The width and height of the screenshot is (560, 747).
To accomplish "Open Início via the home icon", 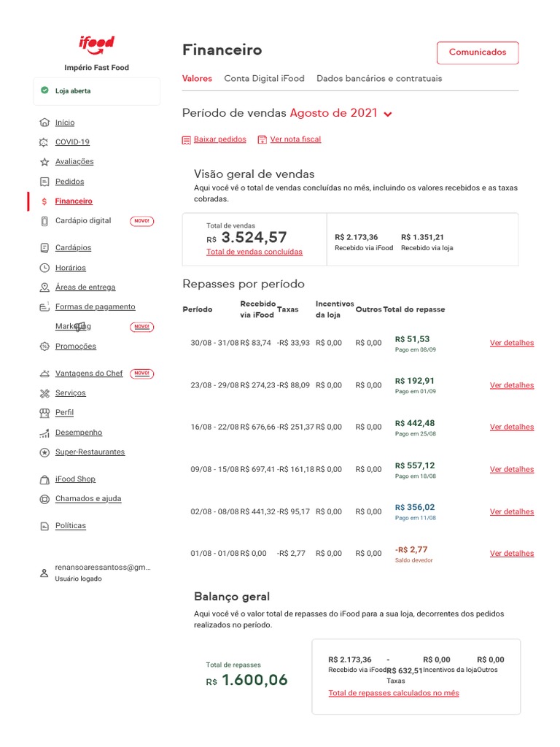I will coord(44,123).
